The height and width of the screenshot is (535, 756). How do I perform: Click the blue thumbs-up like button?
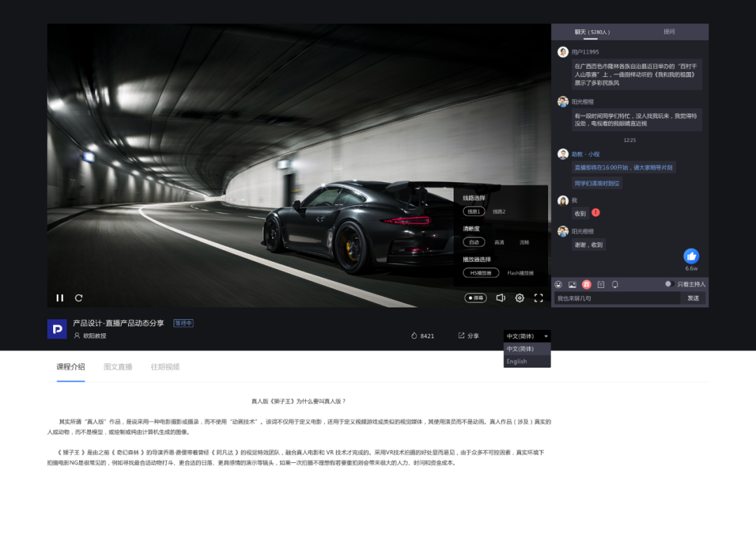[691, 256]
